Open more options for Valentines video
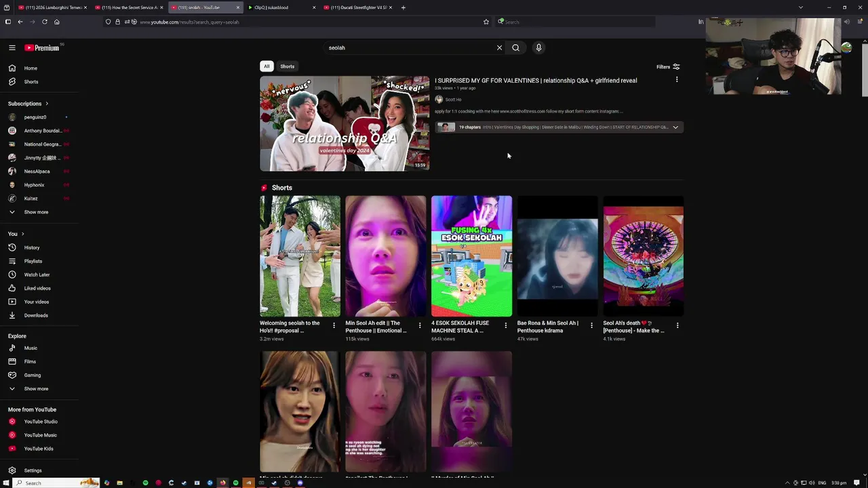Viewport: 868px width, 488px height. coord(676,80)
